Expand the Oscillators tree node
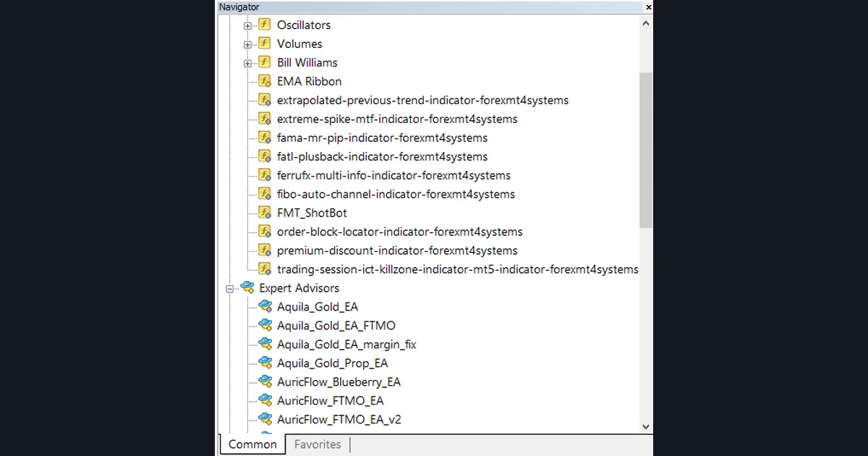This screenshot has height=456, width=868. coord(247,25)
